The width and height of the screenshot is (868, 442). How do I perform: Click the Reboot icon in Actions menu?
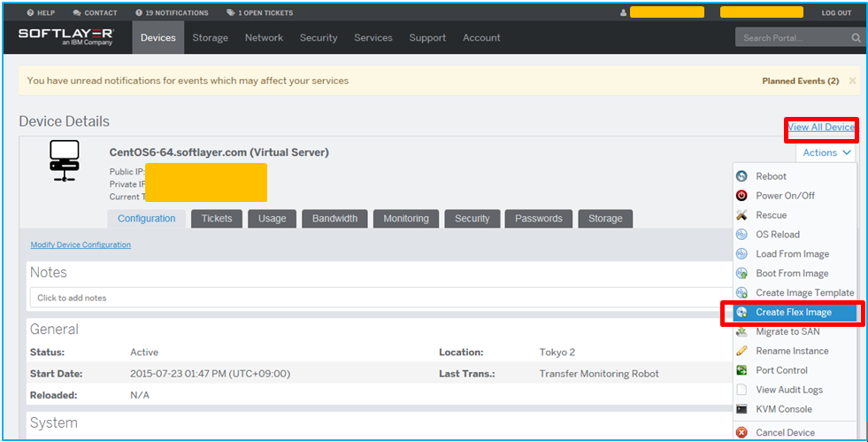(x=741, y=176)
